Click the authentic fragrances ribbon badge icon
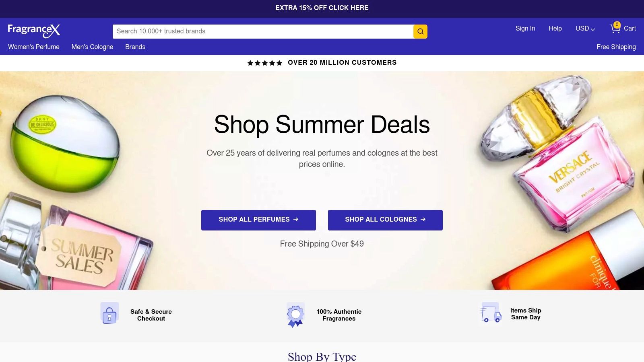644x362 pixels. [x=295, y=315]
